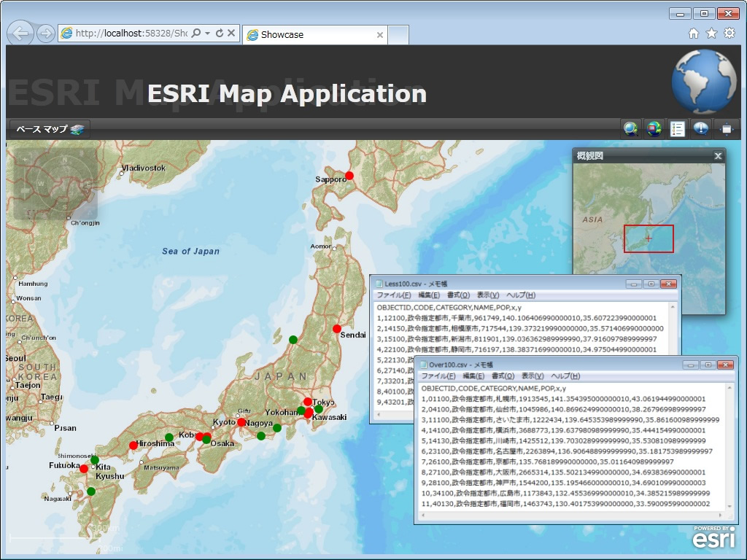Image resolution: width=747 pixels, height=560 pixels.
Task: Open the browser tools gear
Action: tap(729, 34)
